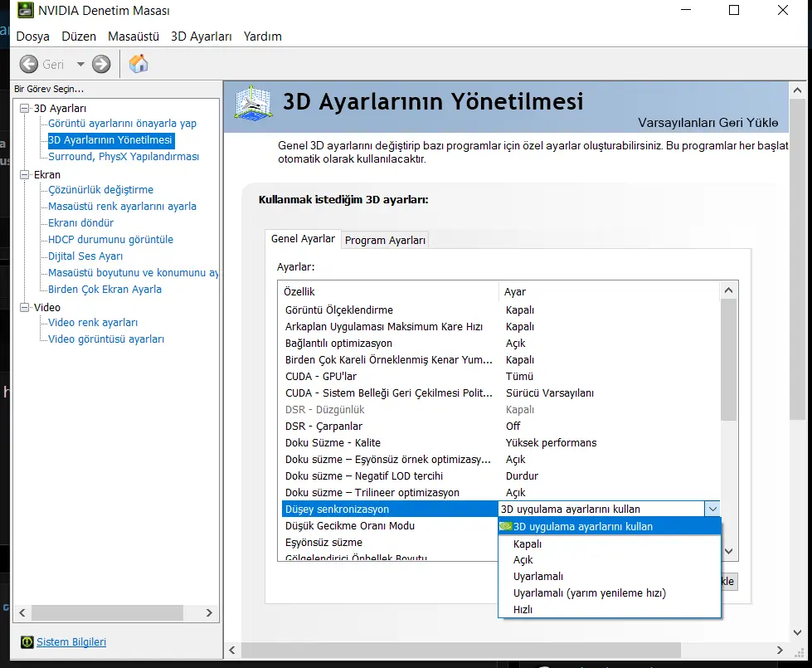Viewport: 812px width, 668px height.
Task: Open the Yardım menu
Action: point(263,37)
